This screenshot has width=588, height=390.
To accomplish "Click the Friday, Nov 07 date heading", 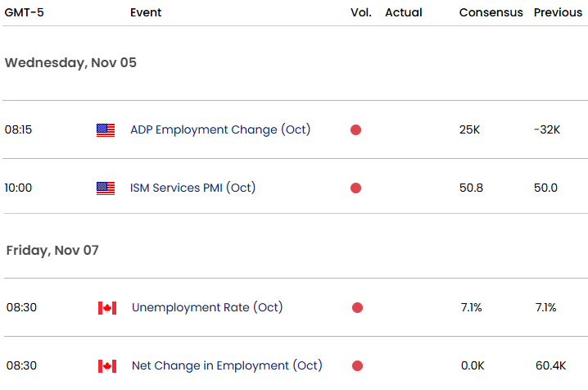I will tap(52, 250).
